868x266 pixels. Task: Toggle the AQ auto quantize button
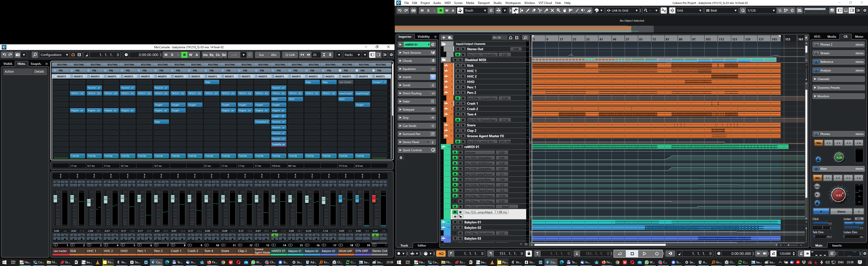pyautogui.click(x=441, y=253)
